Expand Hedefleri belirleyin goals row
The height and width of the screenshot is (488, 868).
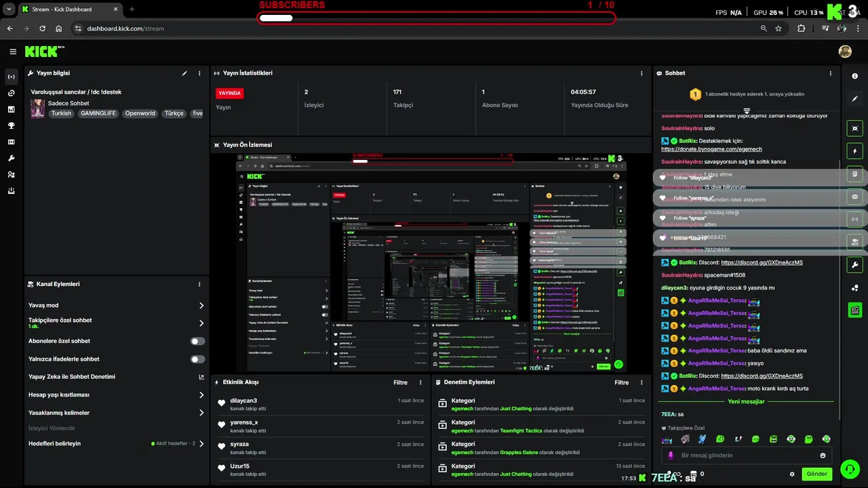click(117, 444)
